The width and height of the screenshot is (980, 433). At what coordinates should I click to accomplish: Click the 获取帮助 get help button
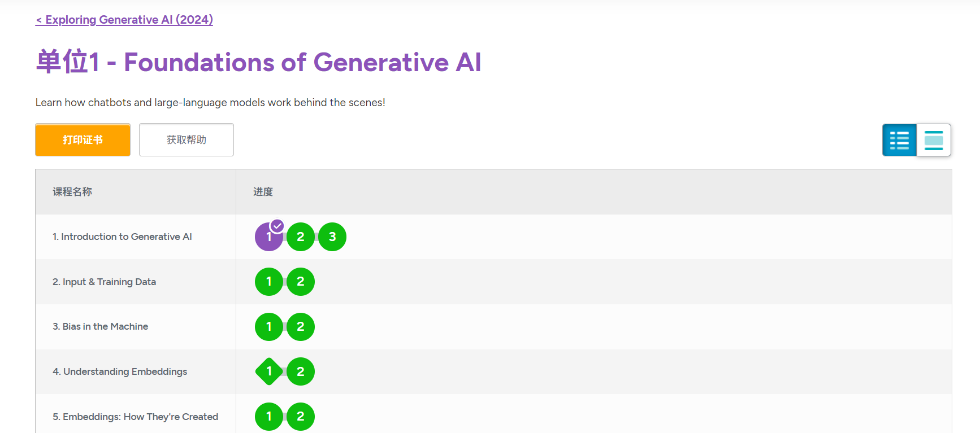point(187,139)
